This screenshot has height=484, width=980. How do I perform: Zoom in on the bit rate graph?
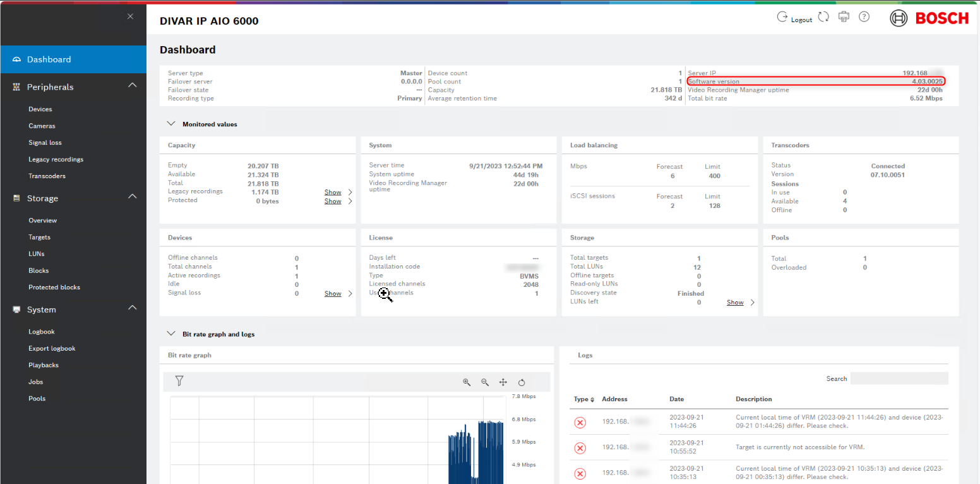pos(467,382)
